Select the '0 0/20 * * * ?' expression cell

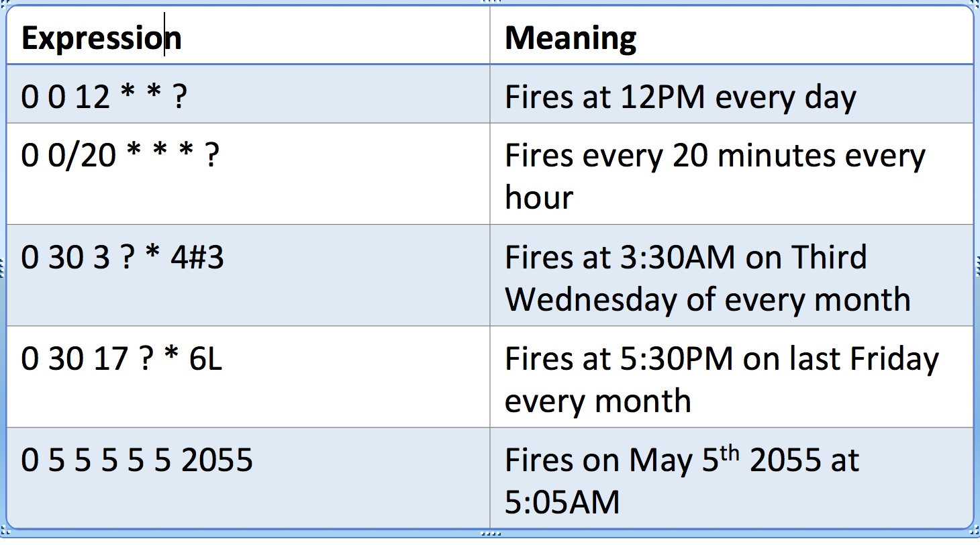[248, 174]
